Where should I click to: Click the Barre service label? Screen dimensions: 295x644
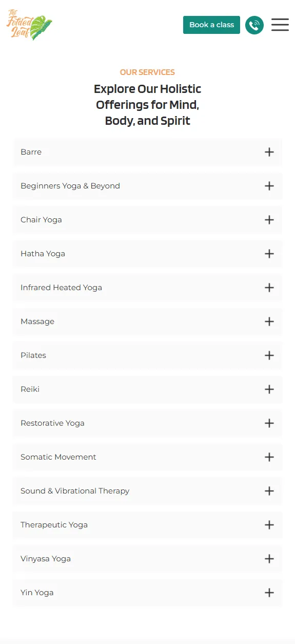point(31,152)
